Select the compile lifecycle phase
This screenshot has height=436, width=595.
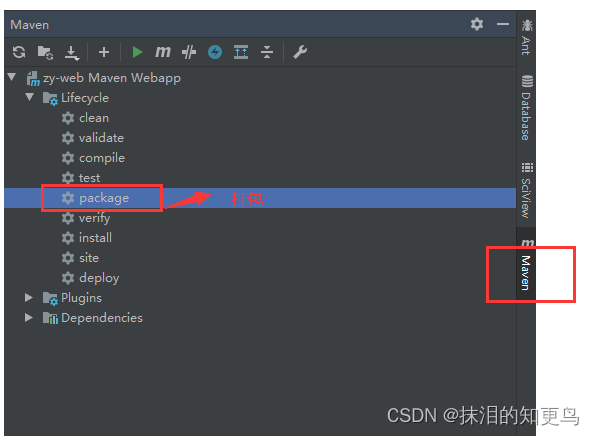102,158
